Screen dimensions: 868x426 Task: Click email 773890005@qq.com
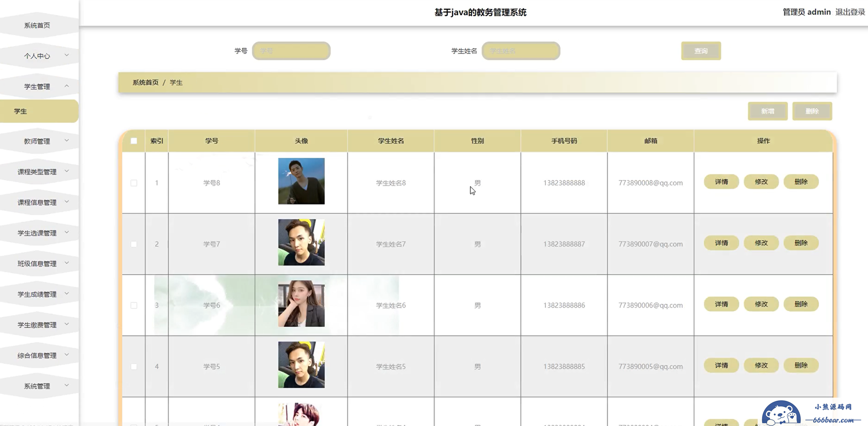click(x=651, y=367)
